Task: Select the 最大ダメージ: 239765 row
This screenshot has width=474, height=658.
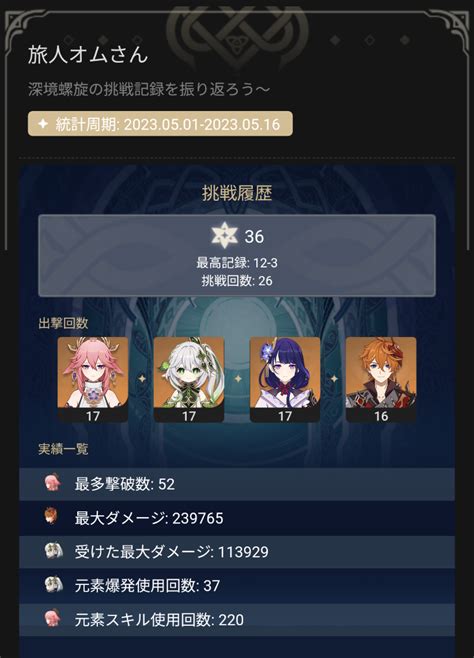Action: click(237, 518)
